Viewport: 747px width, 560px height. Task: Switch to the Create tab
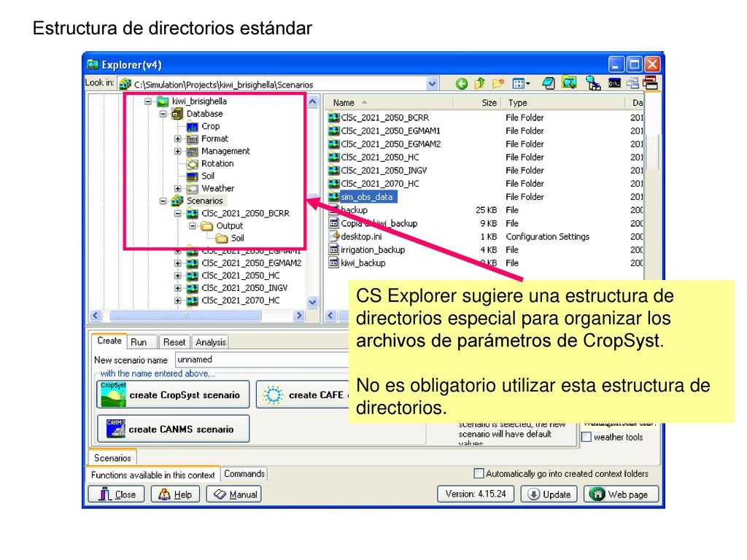click(x=109, y=341)
